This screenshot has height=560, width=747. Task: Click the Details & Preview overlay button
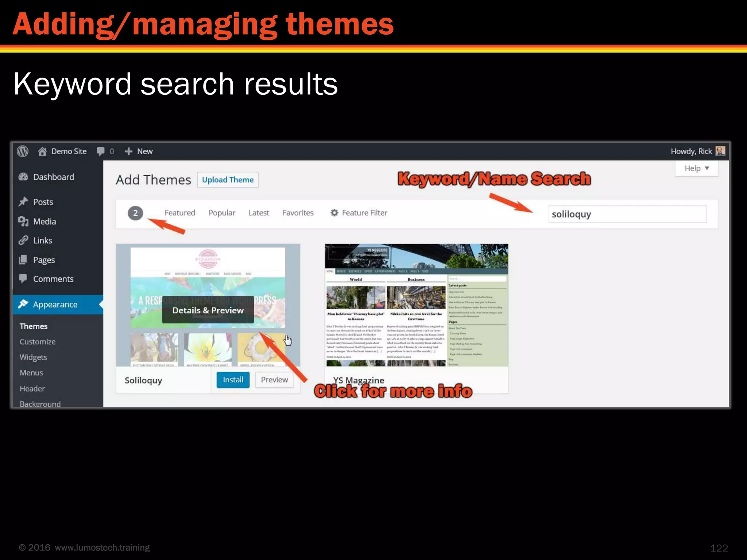click(x=208, y=310)
